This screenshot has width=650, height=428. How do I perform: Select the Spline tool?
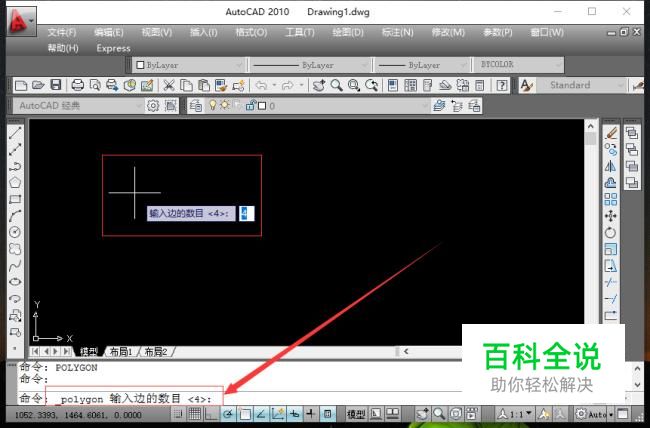[15, 265]
